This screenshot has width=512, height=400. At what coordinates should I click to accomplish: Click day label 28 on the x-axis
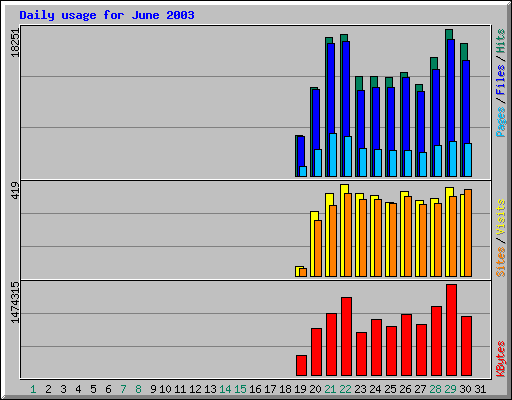(435, 389)
